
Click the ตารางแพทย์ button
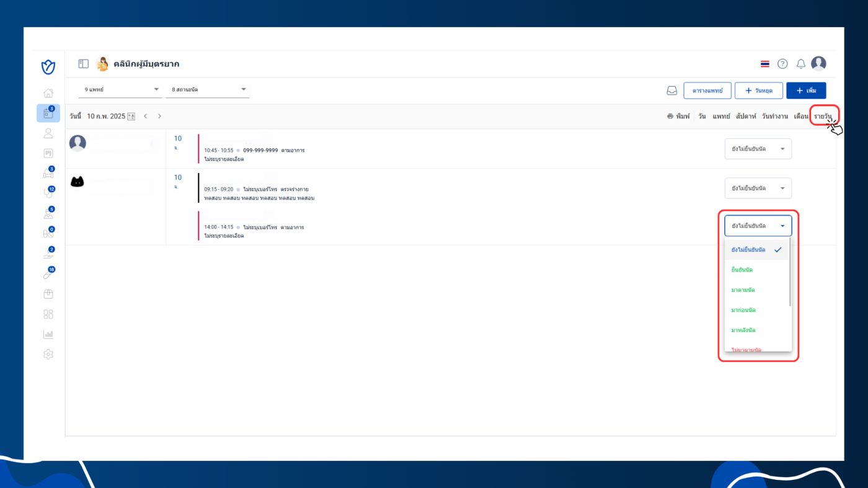tap(707, 91)
